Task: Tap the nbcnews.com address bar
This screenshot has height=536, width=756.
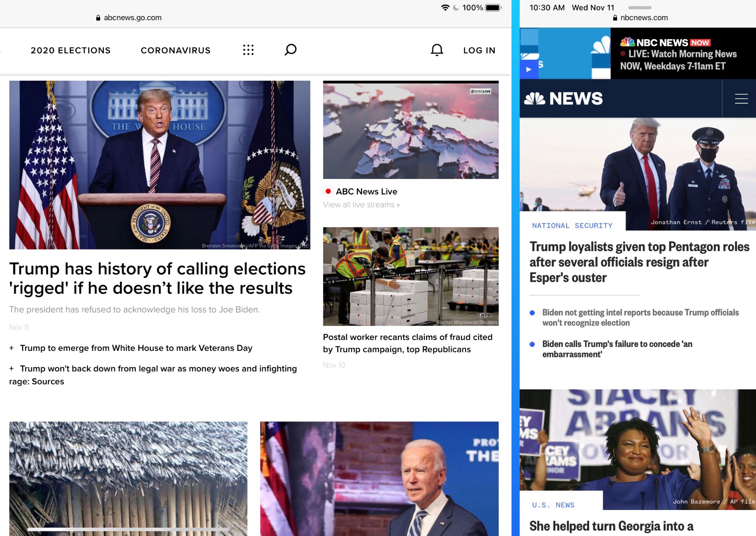Action: [x=640, y=17]
